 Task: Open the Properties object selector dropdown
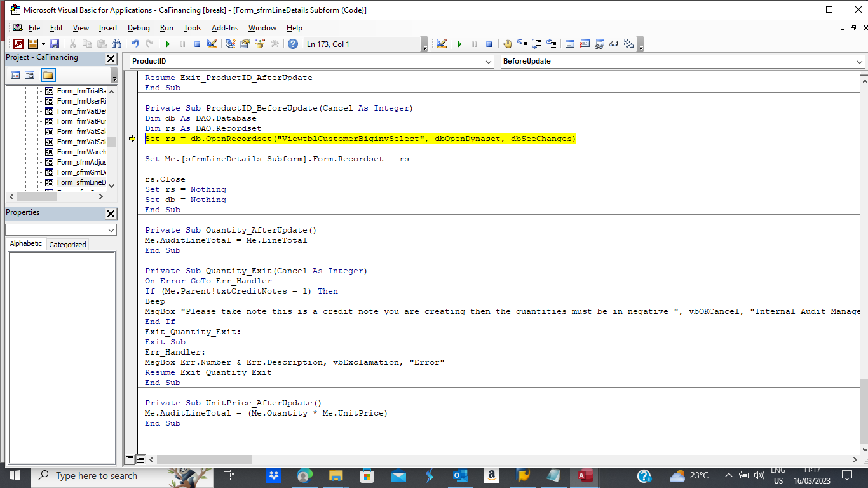coord(111,230)
